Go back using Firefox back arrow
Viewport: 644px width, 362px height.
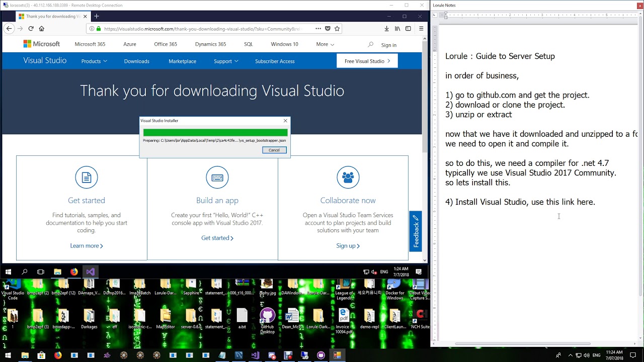coord(9,29)
